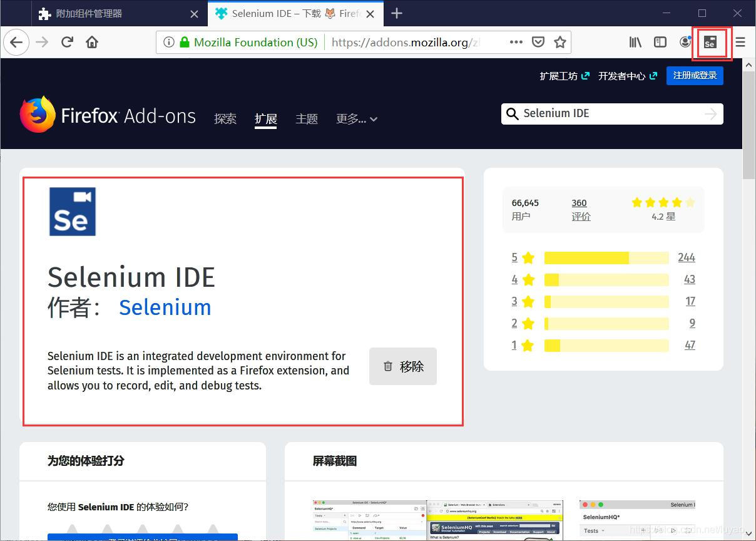Open 扩展工坊 external link
The height and width of the screenshot is (541, 756).
(x=564, y=76)
